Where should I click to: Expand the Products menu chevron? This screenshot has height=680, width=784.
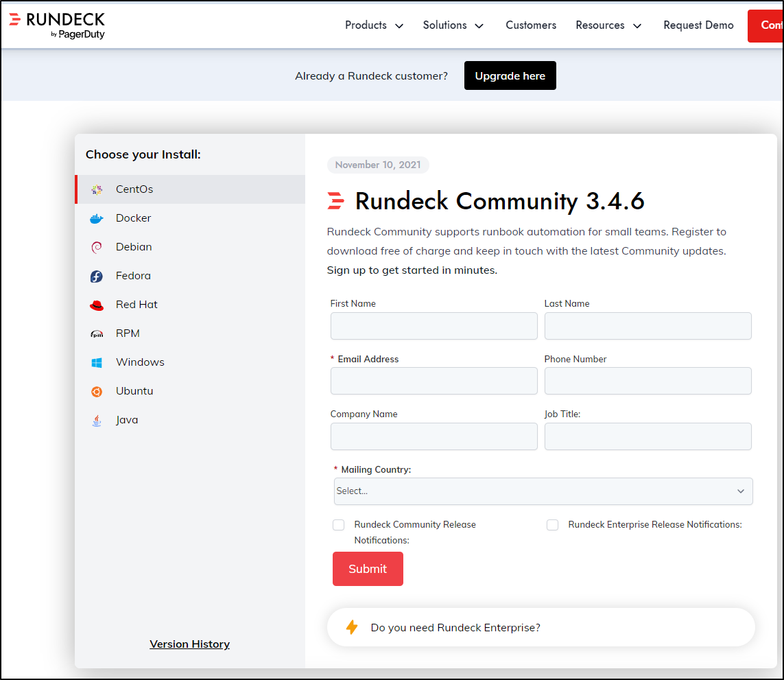click(x=399, y=26)
